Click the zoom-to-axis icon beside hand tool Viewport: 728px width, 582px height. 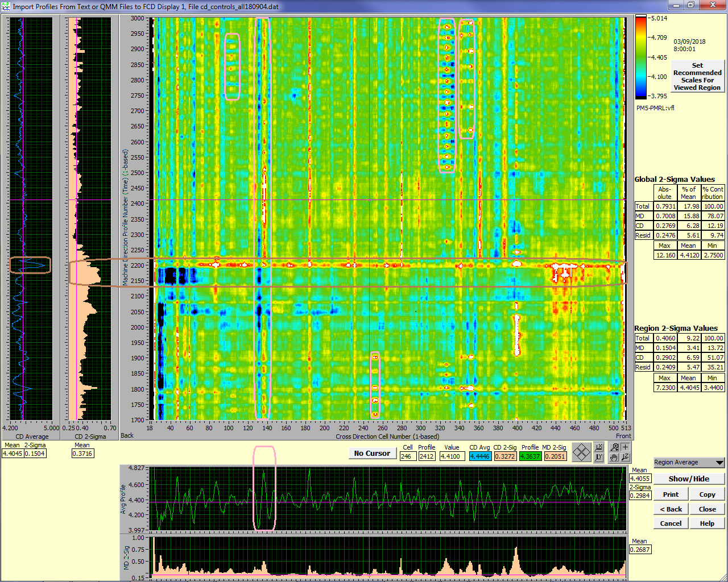625,458
